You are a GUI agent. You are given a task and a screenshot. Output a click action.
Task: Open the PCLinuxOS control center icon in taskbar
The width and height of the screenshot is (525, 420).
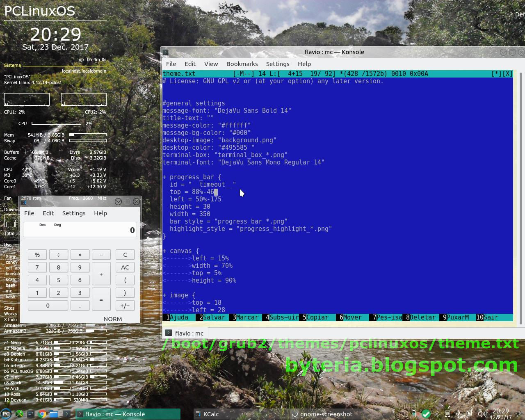19,414
